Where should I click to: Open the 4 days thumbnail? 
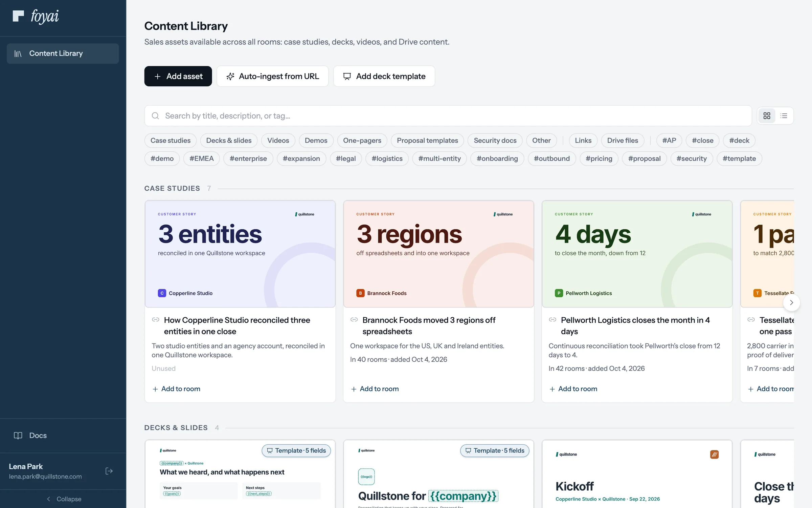coord(637,254)
